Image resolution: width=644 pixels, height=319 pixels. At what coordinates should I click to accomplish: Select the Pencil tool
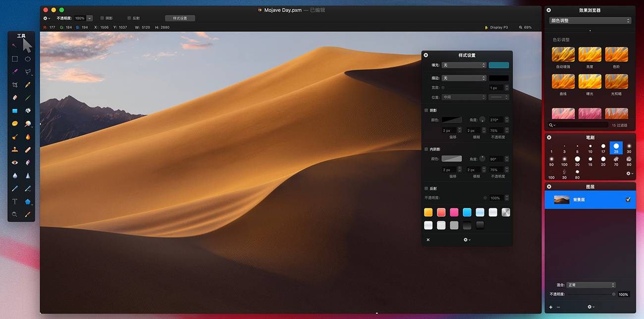pos(28,85)
